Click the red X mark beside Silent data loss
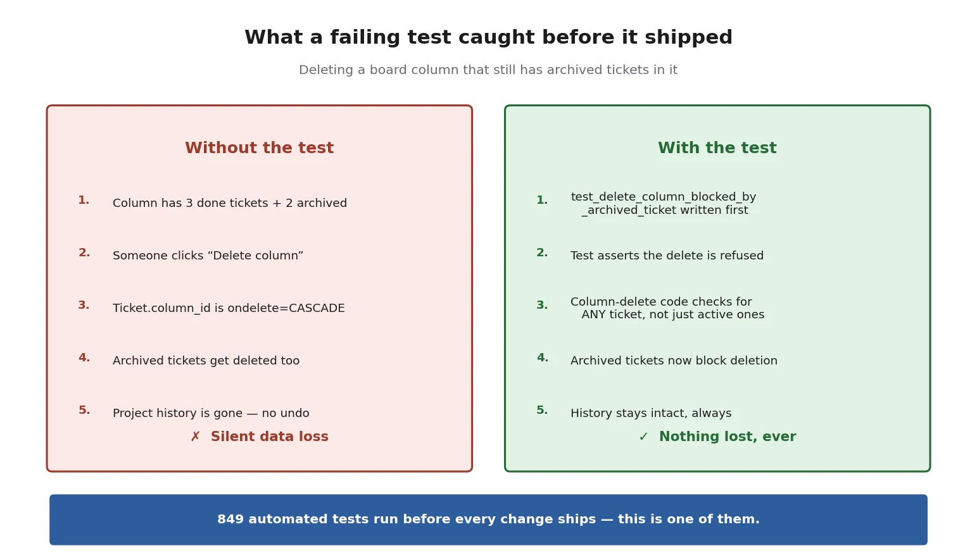 pos(195,437)
